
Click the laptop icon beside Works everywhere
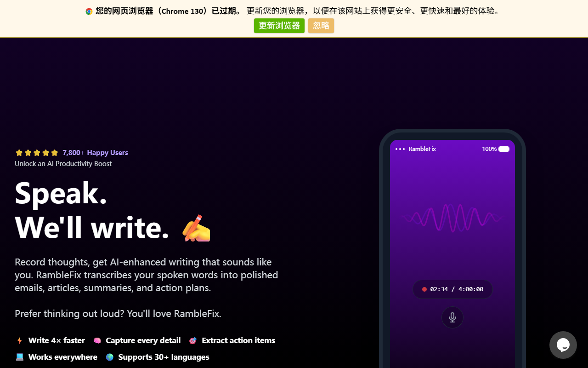[19, 357]
